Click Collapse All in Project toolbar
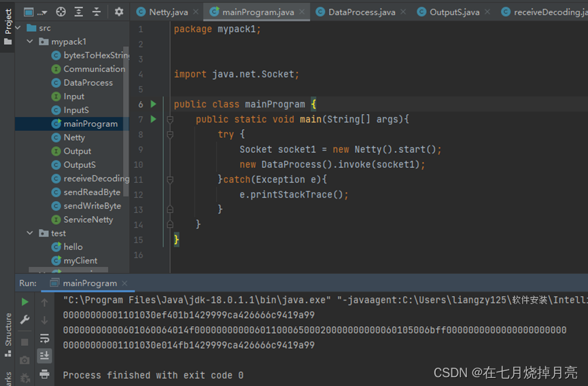This screenshot has height=386, width=588. click(97, 12)
